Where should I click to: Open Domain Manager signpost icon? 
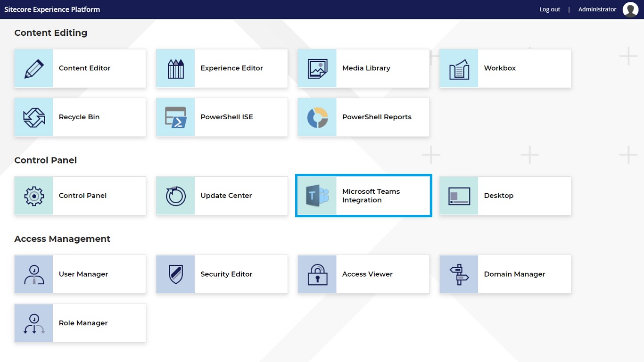click(x=459, y=274)
